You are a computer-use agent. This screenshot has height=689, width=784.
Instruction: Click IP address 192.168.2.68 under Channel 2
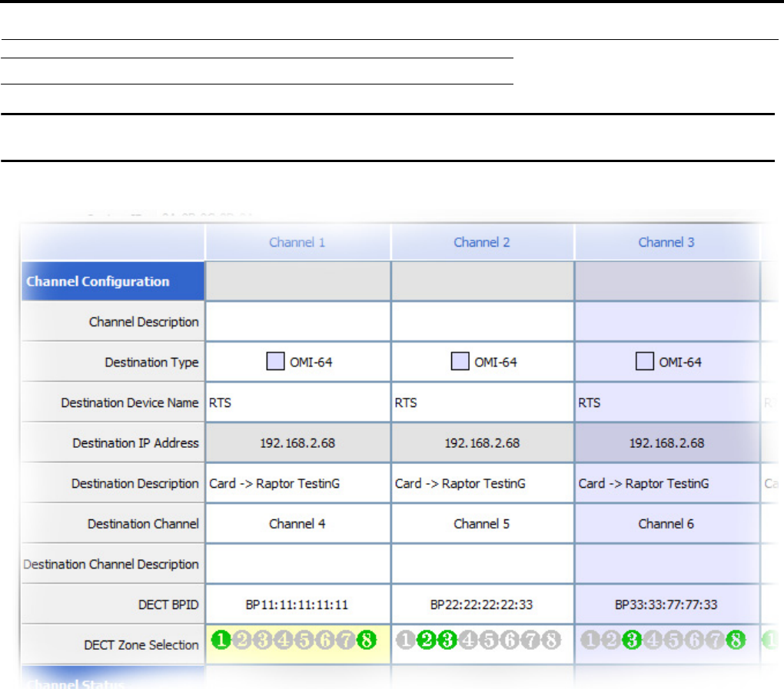(483, 442)
